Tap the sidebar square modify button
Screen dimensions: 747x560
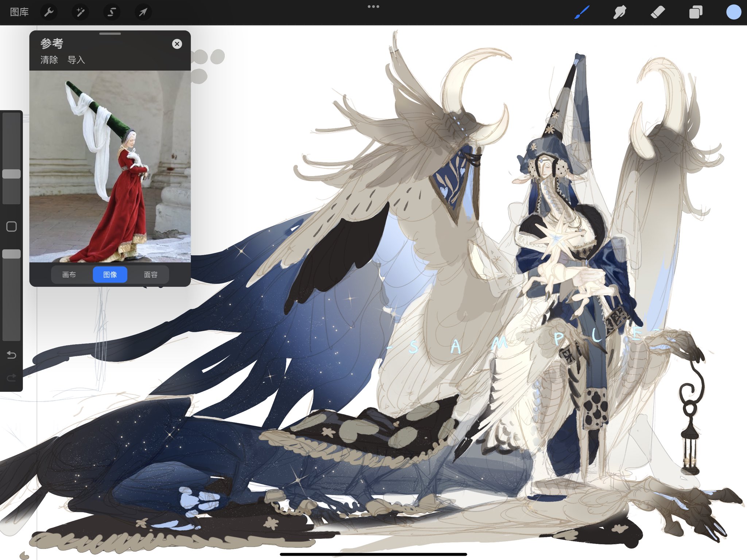tap(12, 226)
